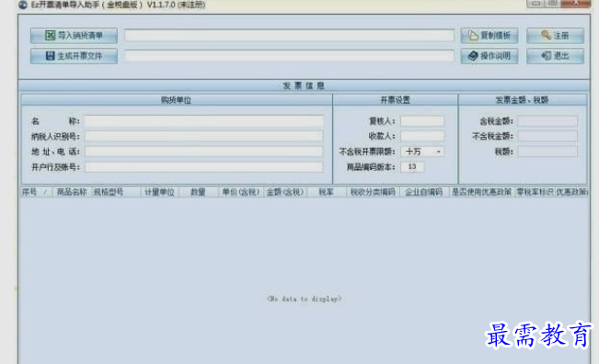Click the 企业自编码 column header
599x364 pixels.
[x=424, y=192]
